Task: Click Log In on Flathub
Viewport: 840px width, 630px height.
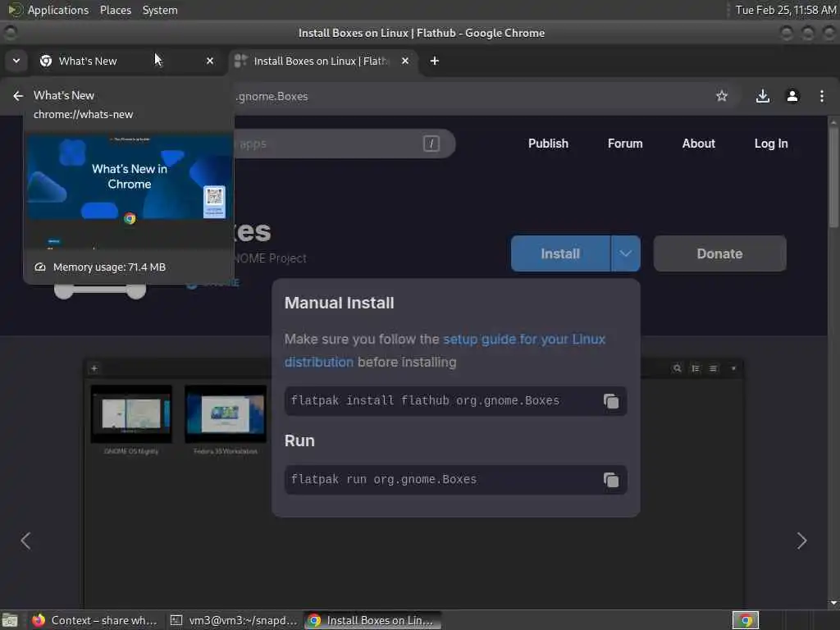Action: (x=771, y=144)
